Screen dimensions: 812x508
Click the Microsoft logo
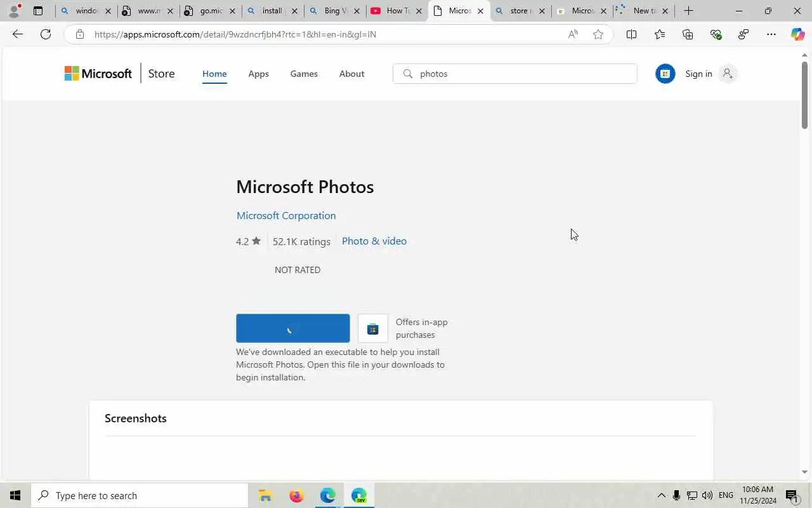(98, 74)
